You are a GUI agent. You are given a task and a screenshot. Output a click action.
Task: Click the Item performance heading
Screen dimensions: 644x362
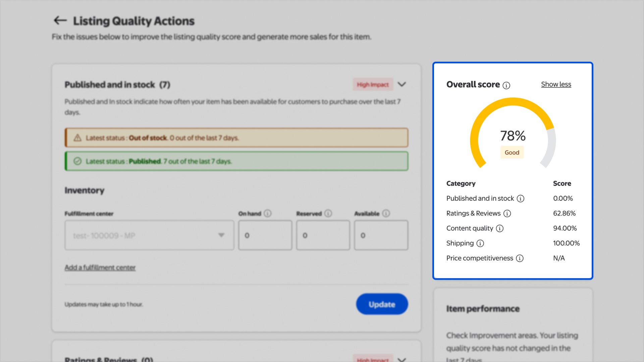click(483, 309)
